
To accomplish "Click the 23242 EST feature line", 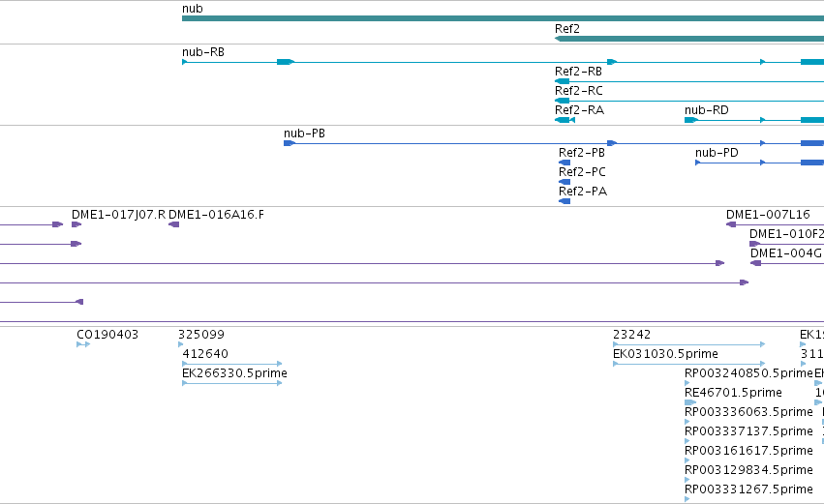I will pos(689,344).
